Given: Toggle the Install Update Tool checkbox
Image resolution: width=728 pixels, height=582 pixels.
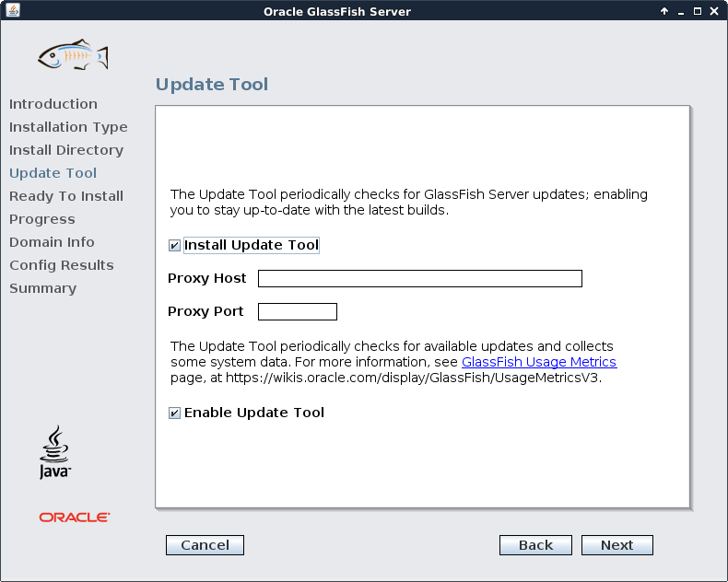Looking at the screenshot, I should coord(174,245).
